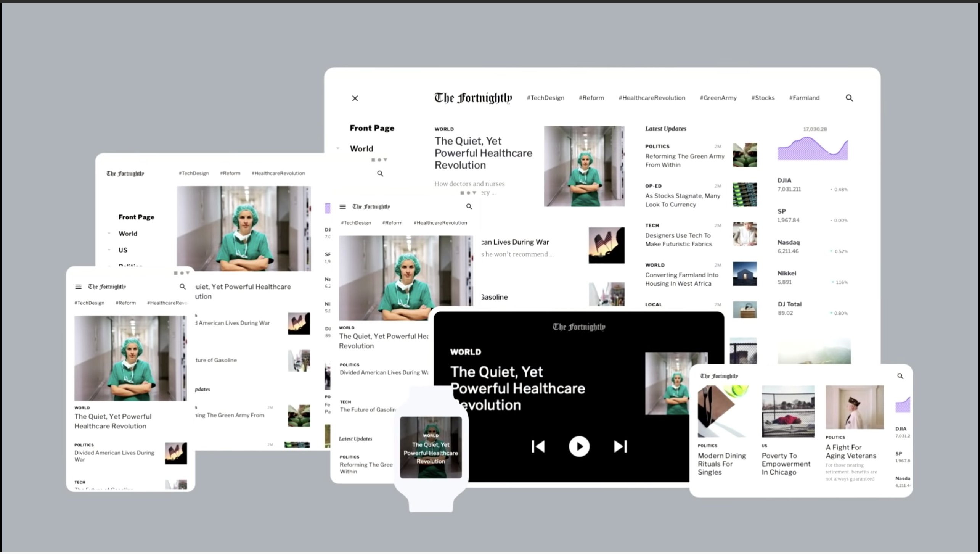Click the search icon in the rightmost widget panel
The width and height of the screenshot is (980, 554).
pos(900,376)
